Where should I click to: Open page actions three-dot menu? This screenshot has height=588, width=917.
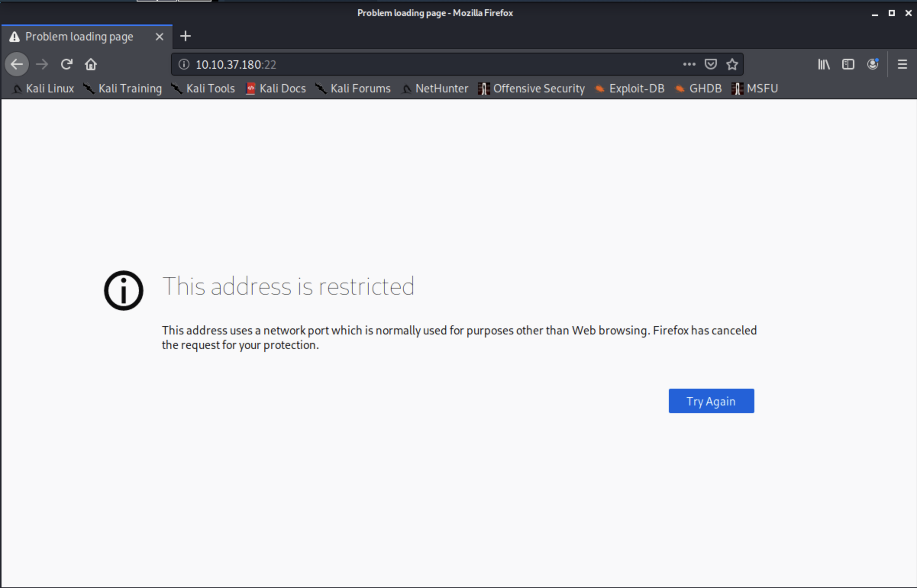tap(689, 64)
